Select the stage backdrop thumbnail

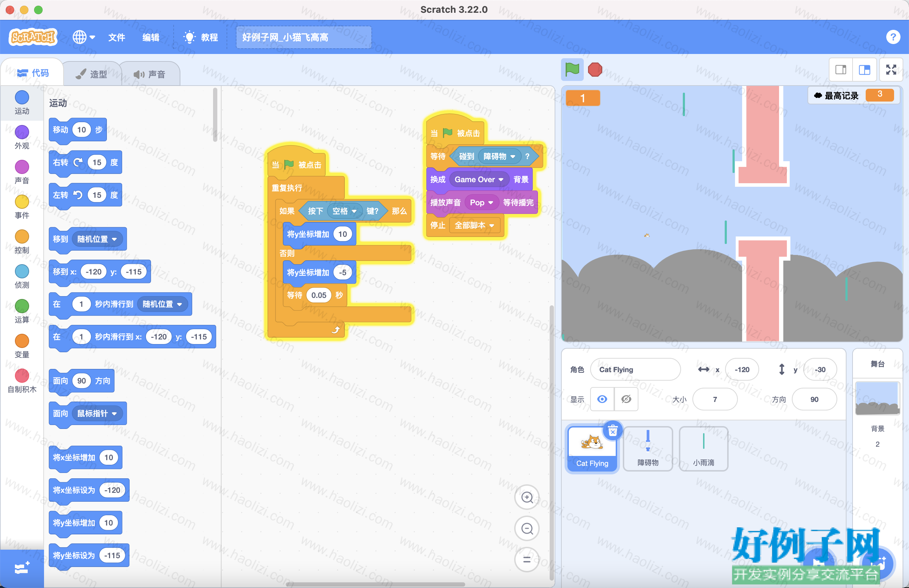tap(877, 398)
